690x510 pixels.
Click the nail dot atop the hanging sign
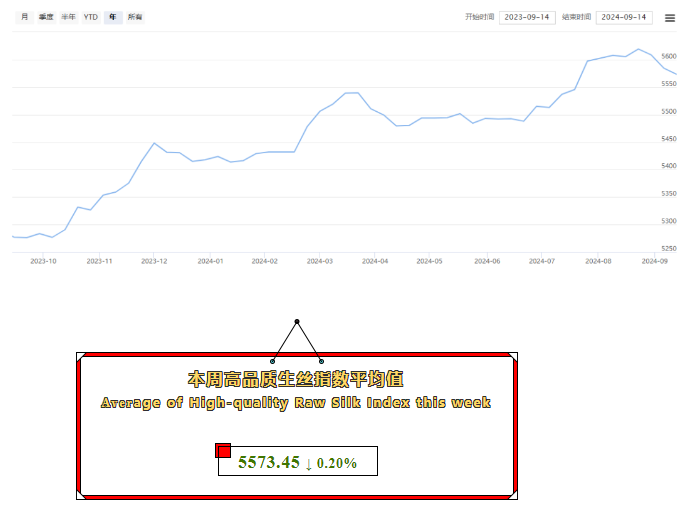297,321
